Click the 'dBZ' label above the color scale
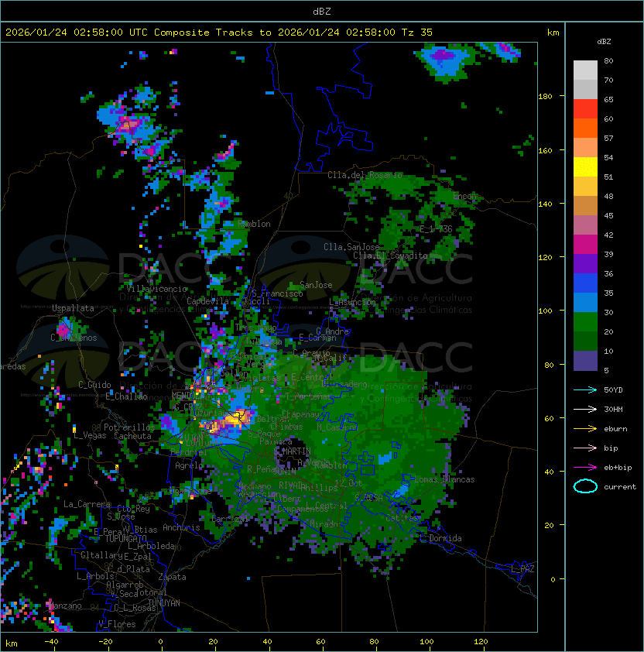 point(604,42)
